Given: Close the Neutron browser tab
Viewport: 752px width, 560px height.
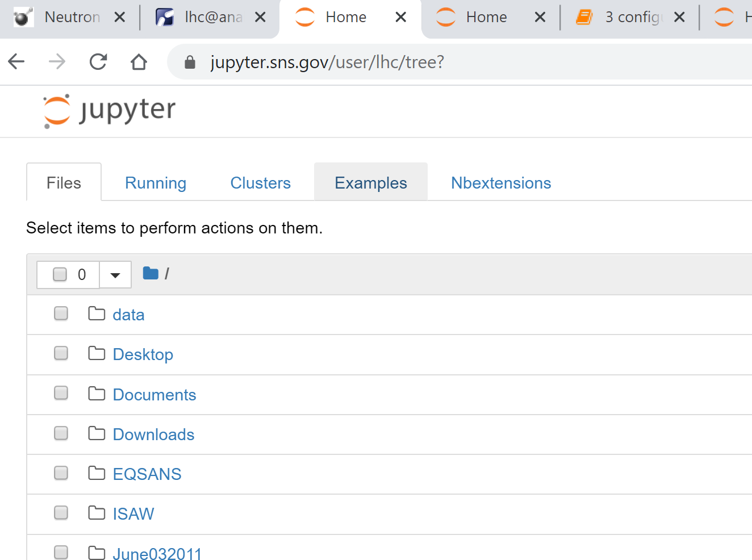Looking at the screenshot, I should (119, 17).
